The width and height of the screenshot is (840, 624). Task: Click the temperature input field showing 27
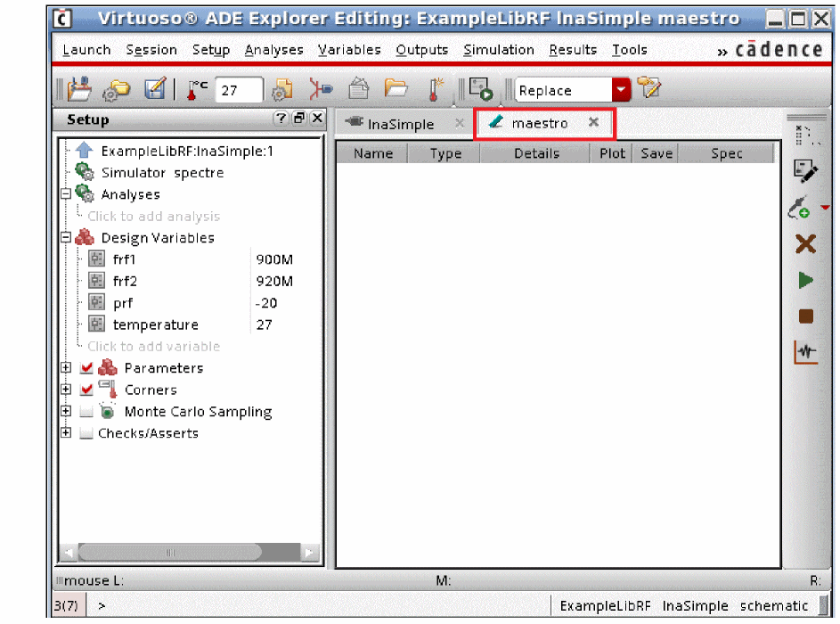tap(239, 90)
